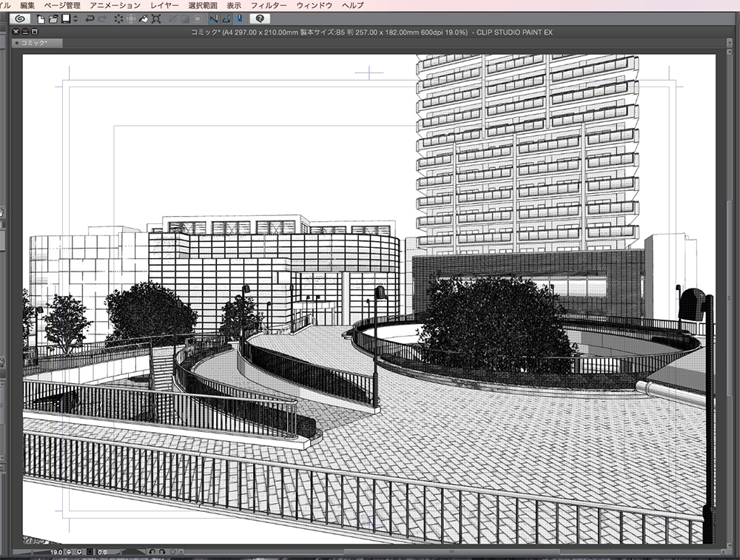
Task: Open the フィルター menu
Action: (x=269, y=5)
